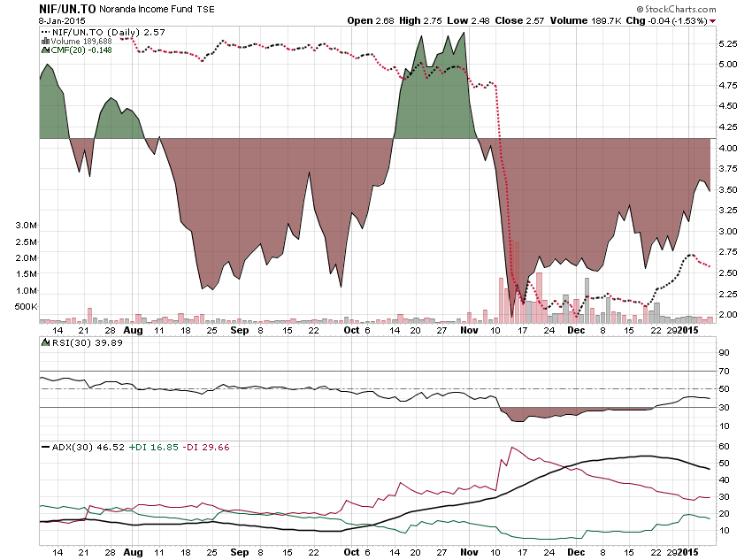This screenshot has width=752, height=560.
Task: Click the 4.00 price axis label
Action: pos(728,148)
